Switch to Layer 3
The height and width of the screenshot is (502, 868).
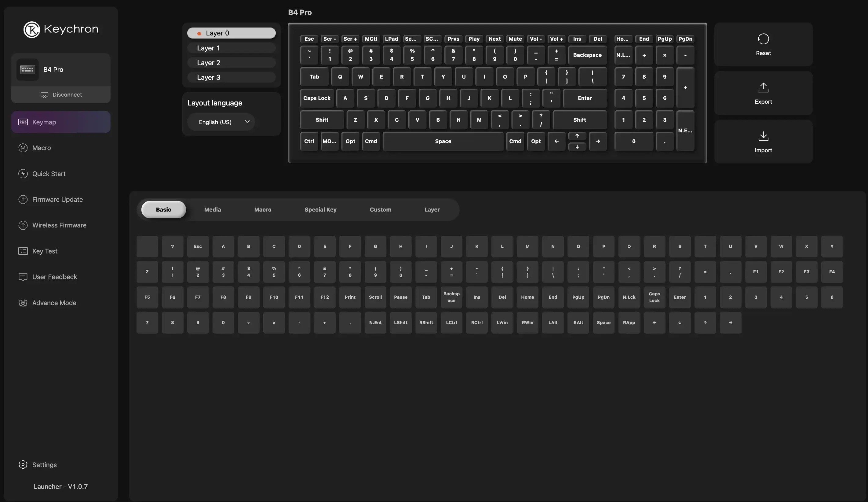pyautogui.click(x=231, y=77)
